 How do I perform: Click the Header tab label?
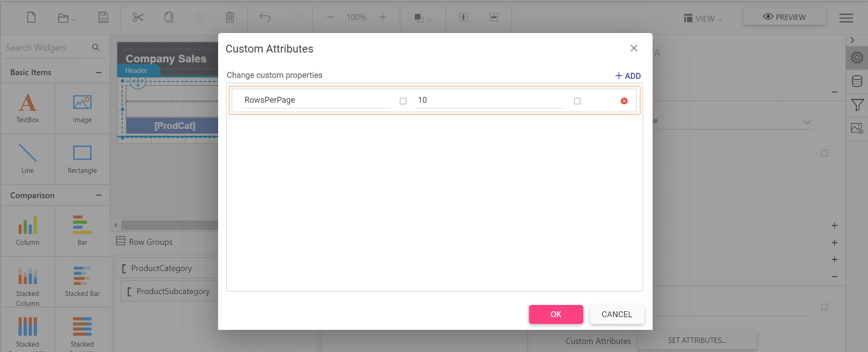pos(136,71)
